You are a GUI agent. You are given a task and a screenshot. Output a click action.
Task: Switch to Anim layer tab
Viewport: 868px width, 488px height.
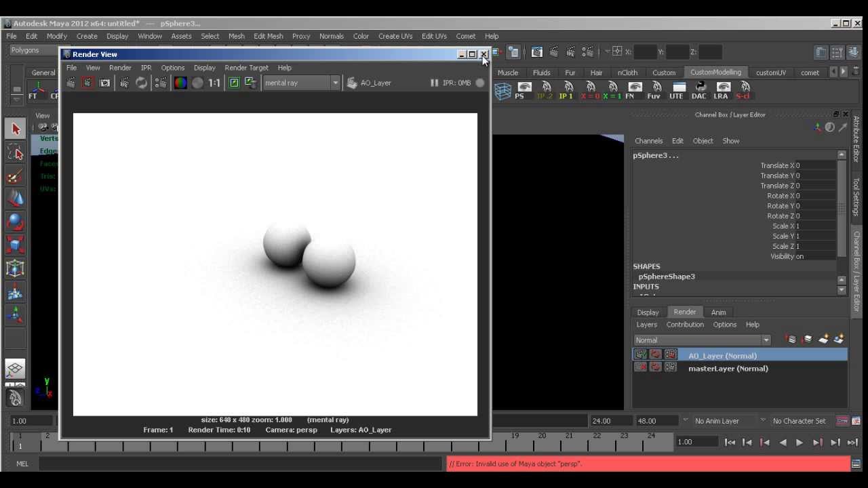pyautogui.click(x=718, y=312)
